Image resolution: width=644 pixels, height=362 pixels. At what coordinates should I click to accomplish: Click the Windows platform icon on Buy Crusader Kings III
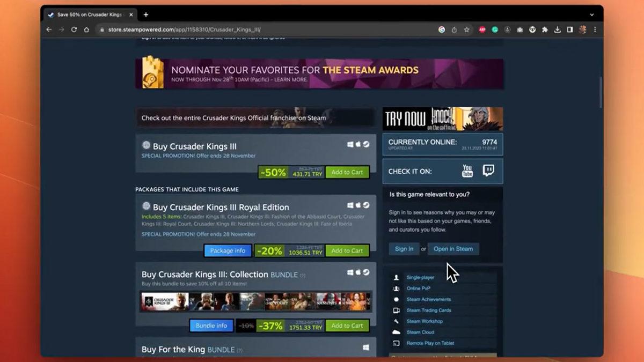point(350,144)
